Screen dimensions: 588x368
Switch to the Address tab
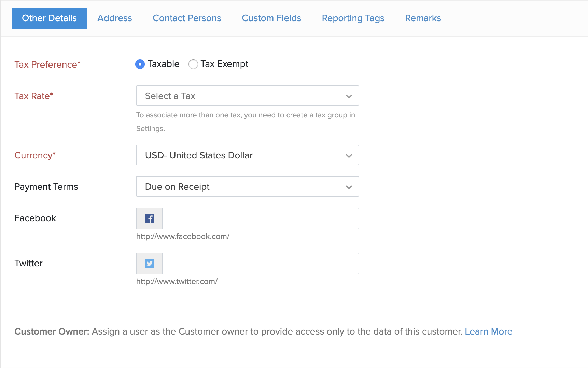click(114, 18)
